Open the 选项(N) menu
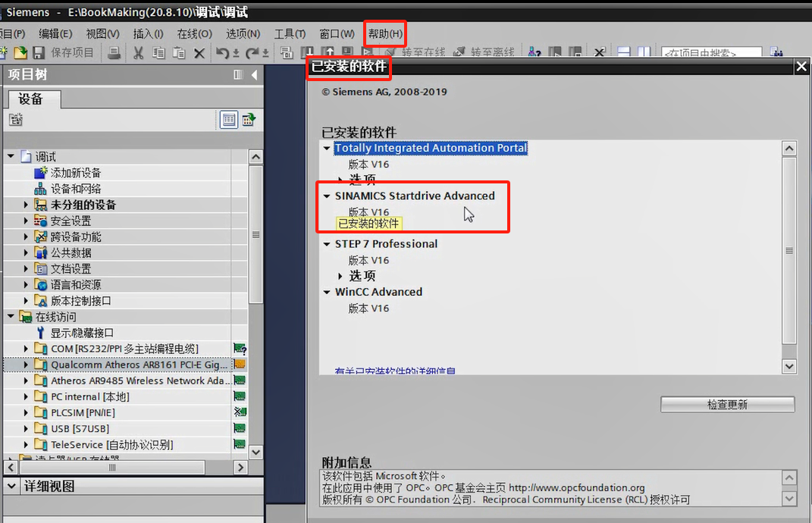Image resolution: width=812 pixels, height=523 pixels. [243, 33]
